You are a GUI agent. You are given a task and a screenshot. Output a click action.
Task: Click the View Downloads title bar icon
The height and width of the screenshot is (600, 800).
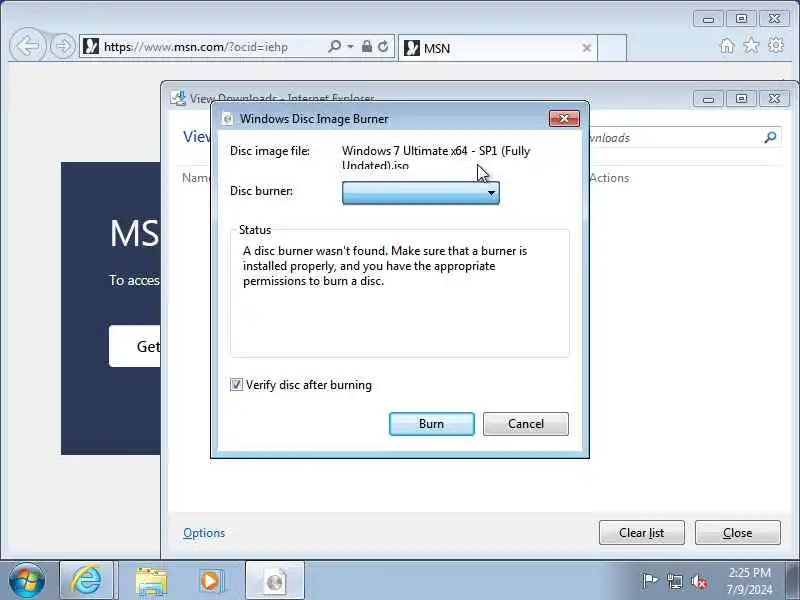178,98
